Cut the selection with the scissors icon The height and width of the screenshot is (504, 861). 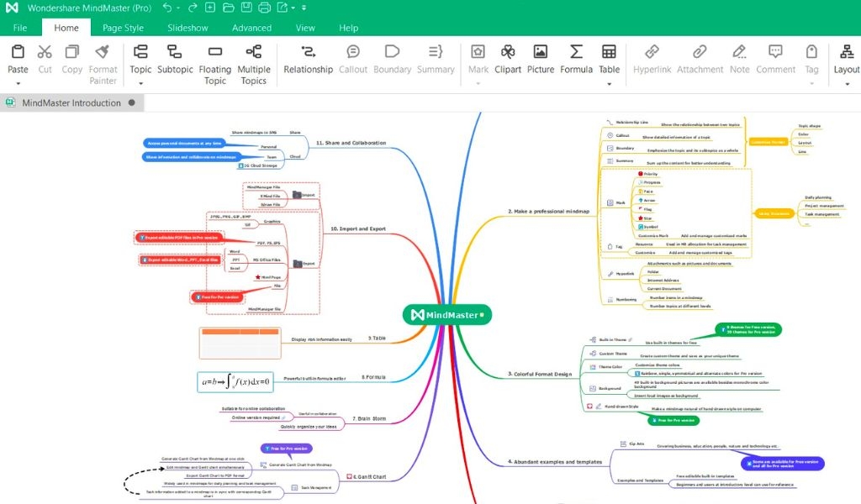coord(45,52)
